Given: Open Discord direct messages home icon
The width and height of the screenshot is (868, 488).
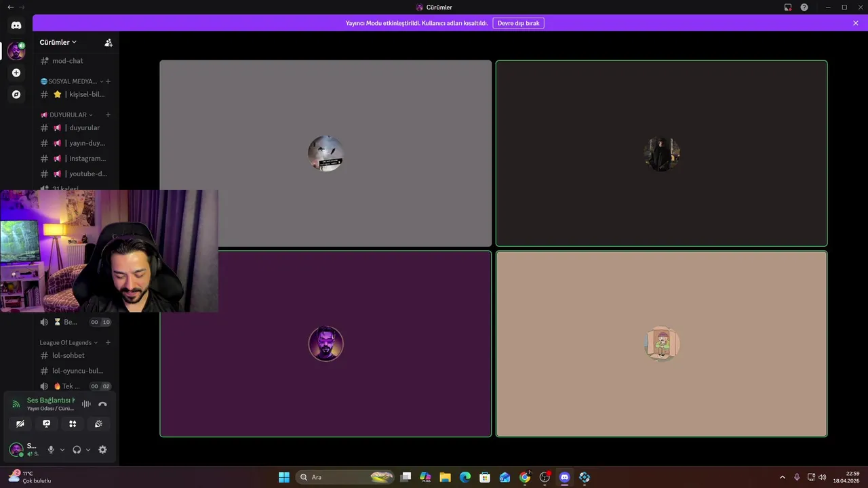Looking at the screenshot, I should 16,25.
